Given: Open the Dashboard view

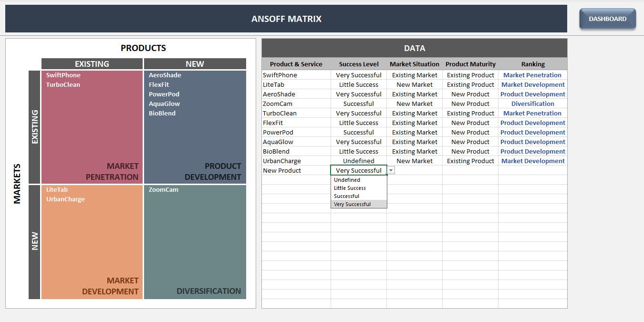Looking at the screenshot, I should 607,19.
